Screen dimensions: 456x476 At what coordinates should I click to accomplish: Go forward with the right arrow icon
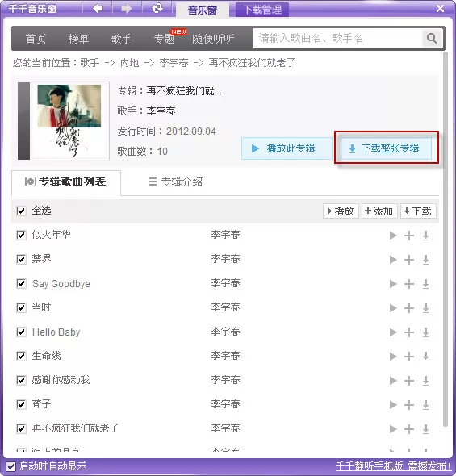click(x=126, y=9)
